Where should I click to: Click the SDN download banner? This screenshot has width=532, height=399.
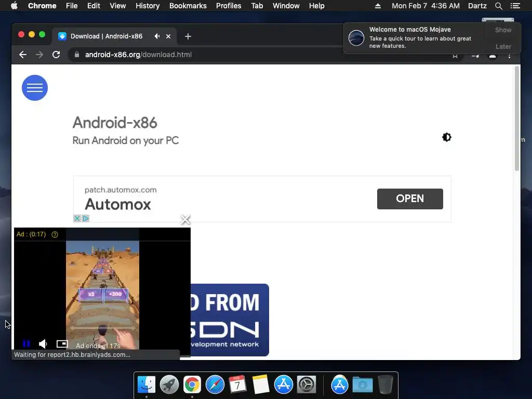coord(230,320)
